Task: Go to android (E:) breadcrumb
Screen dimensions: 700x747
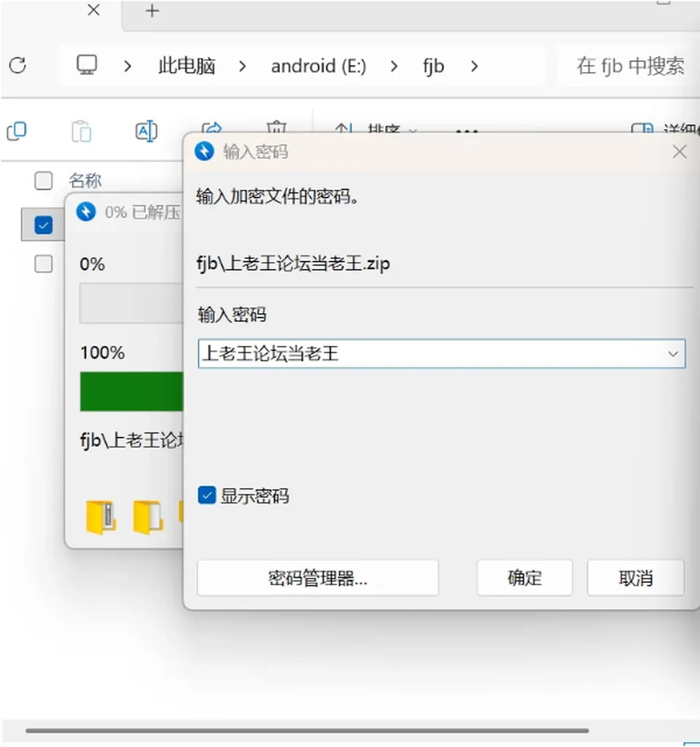Action: [319, 66]
